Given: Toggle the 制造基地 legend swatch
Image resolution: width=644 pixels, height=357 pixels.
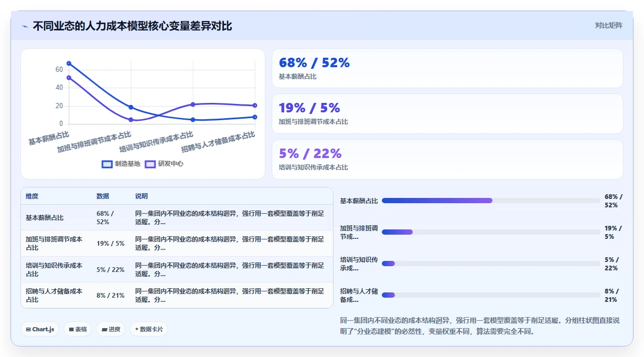Looking at the screenshot, I should click(x=107, y=164).
